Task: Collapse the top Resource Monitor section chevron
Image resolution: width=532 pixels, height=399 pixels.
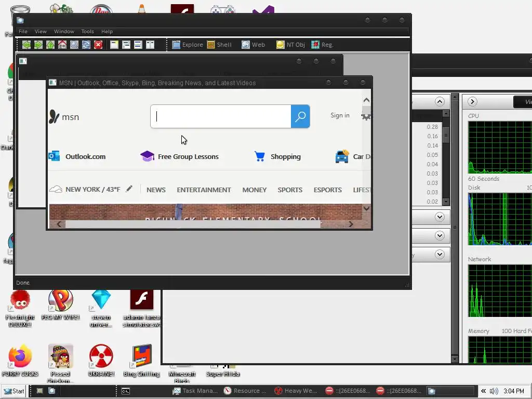Action: pos(440,102)
